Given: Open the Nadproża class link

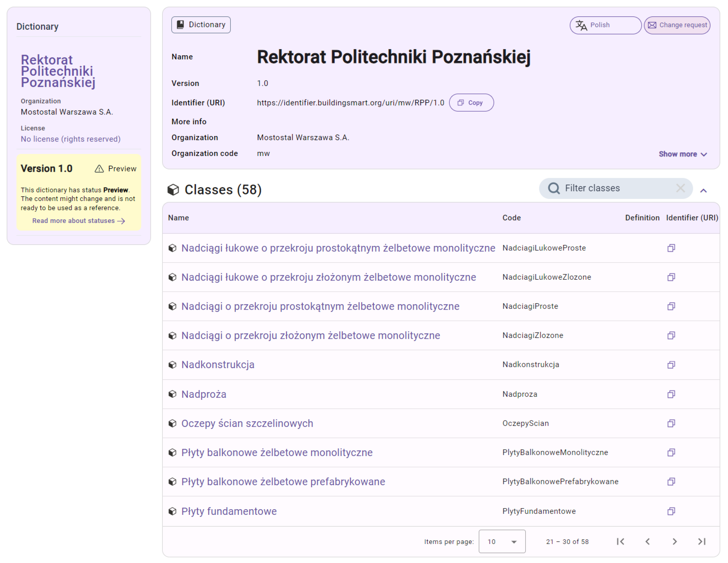Looking at the screenshot, I should (204, 394).
